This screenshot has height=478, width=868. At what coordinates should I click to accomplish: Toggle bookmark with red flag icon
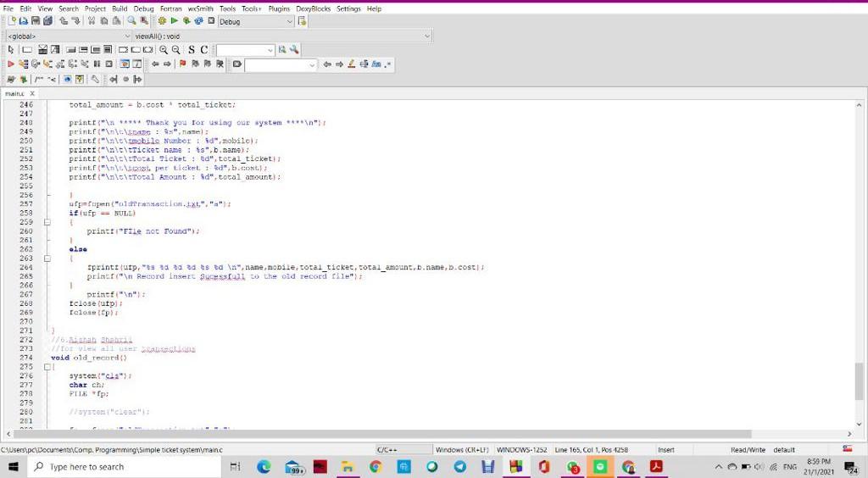click(x=182, y=64)
